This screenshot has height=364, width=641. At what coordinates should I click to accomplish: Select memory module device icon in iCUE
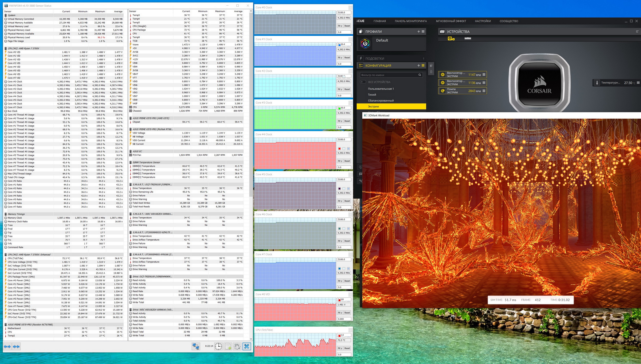click(x=468, y=38)
